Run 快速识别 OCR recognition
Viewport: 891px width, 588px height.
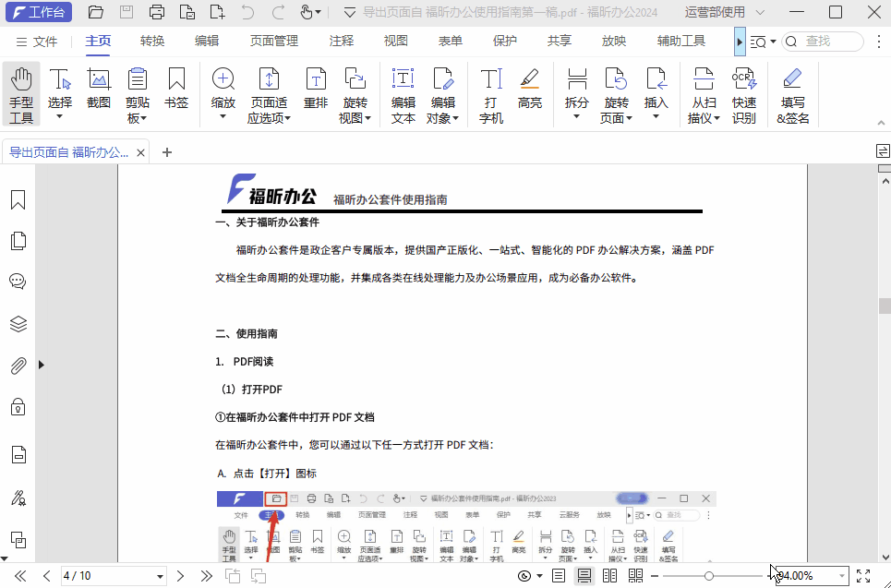[744, 92]
